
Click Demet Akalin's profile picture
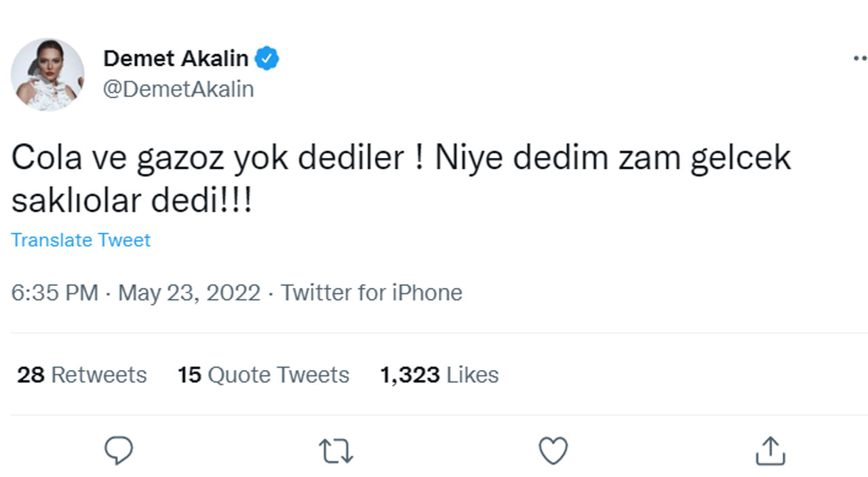[49, 75]
